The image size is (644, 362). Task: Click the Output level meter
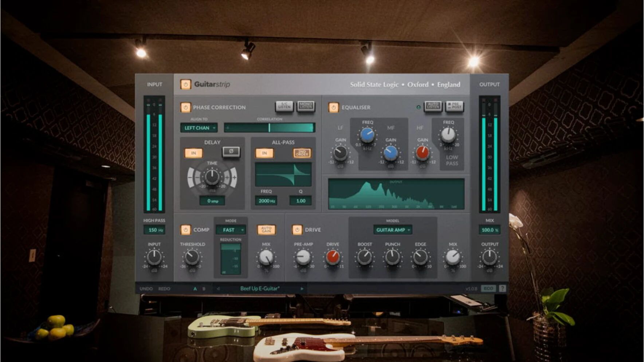tap(490, 154)
